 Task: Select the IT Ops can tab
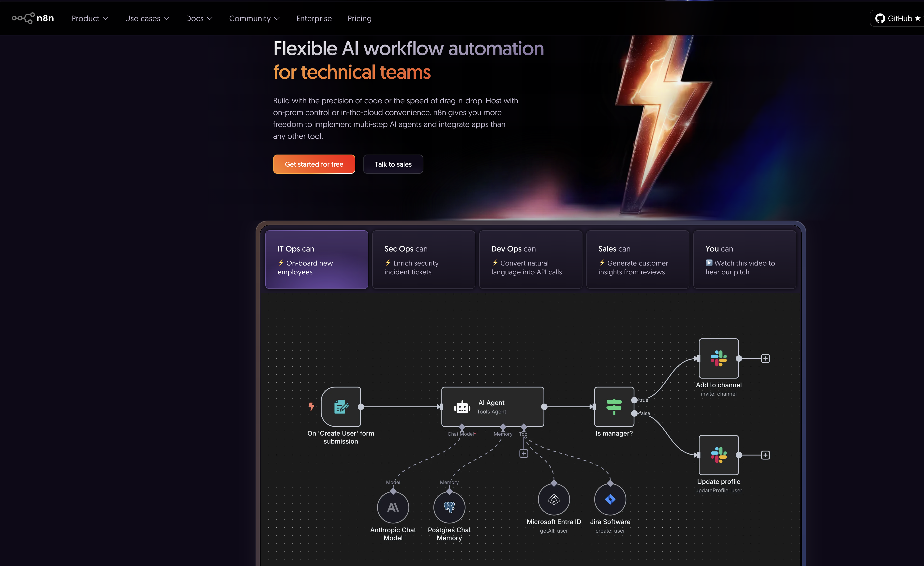coord(316,259)
